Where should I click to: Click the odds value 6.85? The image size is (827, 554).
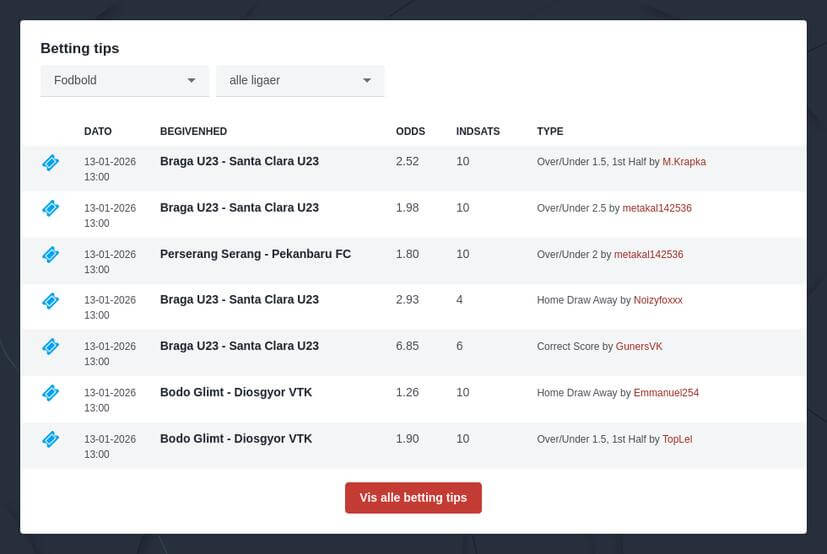pyautogui.click(x=407, y=346)
